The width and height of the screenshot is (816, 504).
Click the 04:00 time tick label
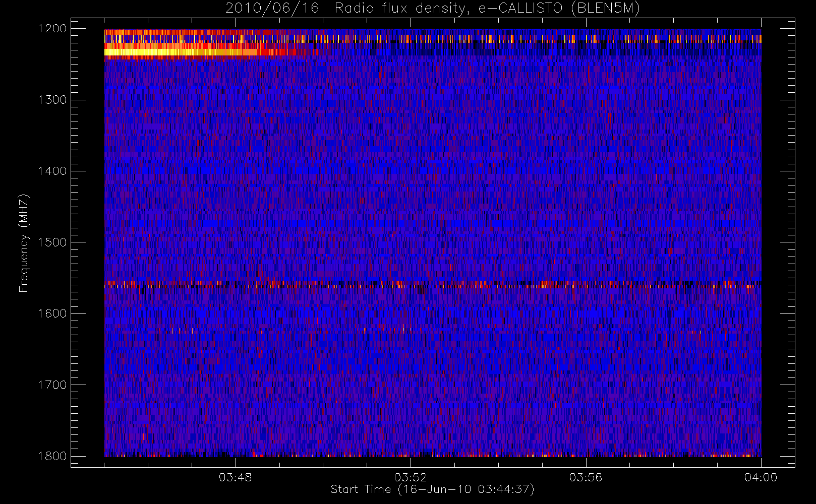761,477
